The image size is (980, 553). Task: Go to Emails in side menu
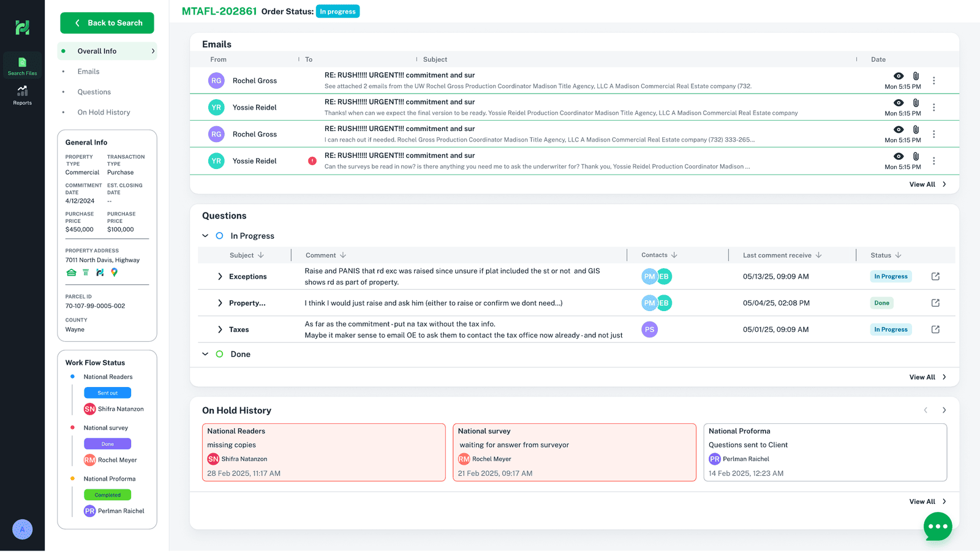pyautogui.click(x=88, y=72)
